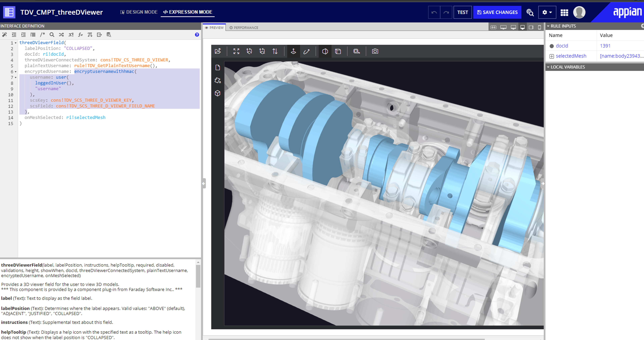Screen dimensions: 644x340
Task: Toggle the wireframe box view mode
Action: coord(338,51)
